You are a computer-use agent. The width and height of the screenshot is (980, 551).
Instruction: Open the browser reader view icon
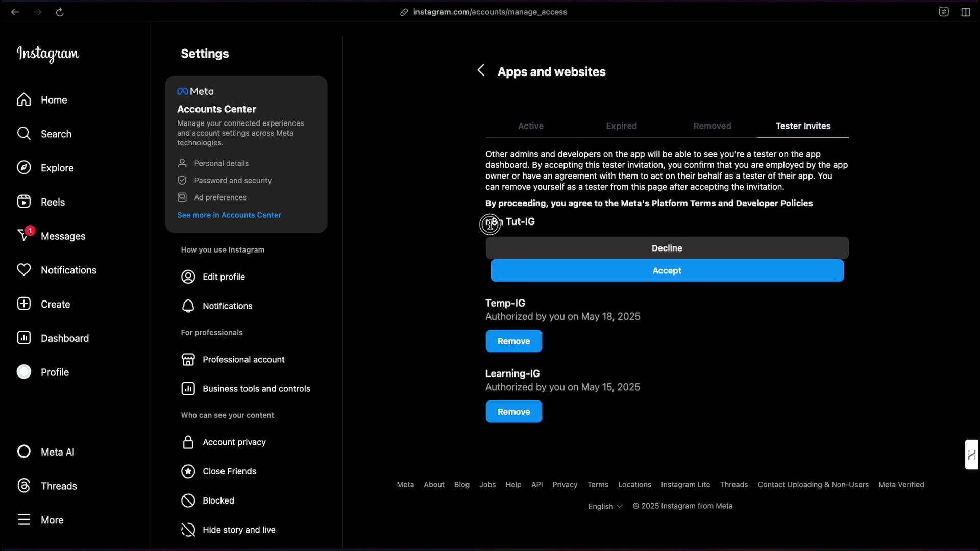(944, 12)
